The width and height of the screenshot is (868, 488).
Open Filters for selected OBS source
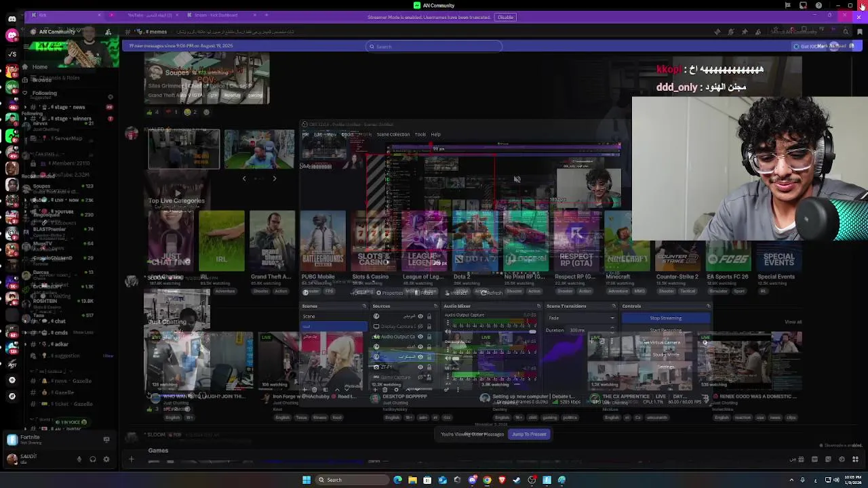424,293
